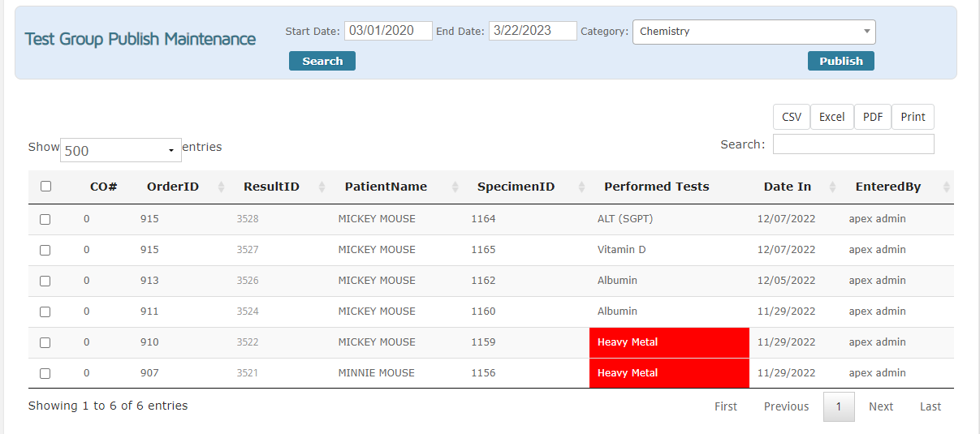The height and width of the screenshot is (434, 980).
Task: Go to Next page
Action: pos(881,406)
